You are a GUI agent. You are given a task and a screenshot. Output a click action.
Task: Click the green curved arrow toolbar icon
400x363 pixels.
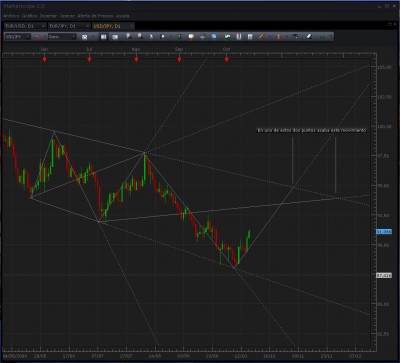[227, 37]
